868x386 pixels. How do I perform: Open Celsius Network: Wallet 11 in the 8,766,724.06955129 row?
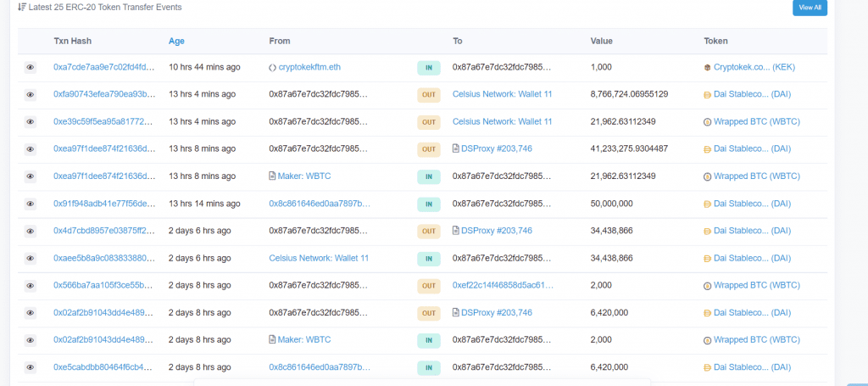pyautogui.click(x=502, y=94)
